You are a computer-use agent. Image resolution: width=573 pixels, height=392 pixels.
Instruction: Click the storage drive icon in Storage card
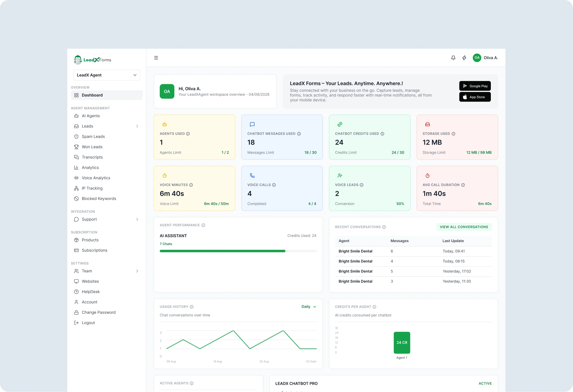(x=427, y=124)
